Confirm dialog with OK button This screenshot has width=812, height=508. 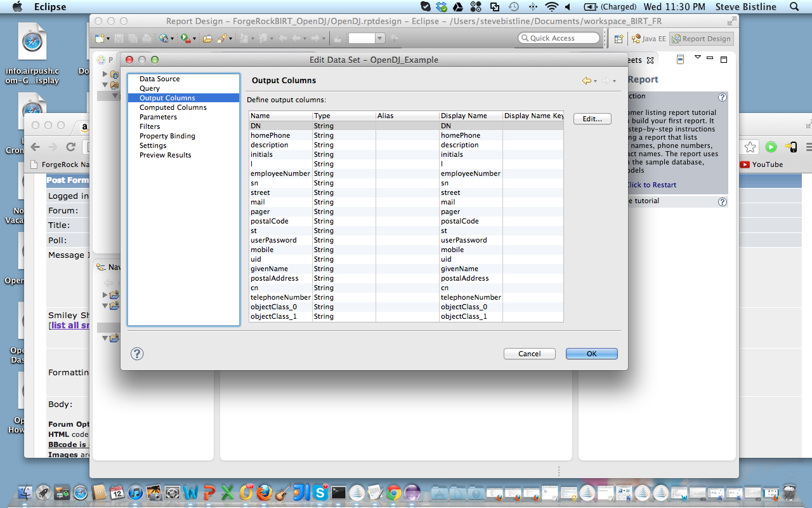tap(592, 354)
